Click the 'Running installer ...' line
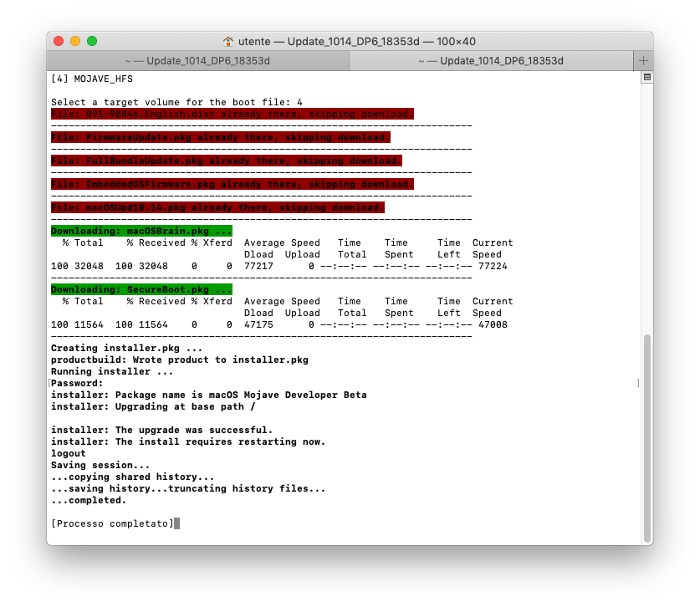 click(x=112, y=371)
